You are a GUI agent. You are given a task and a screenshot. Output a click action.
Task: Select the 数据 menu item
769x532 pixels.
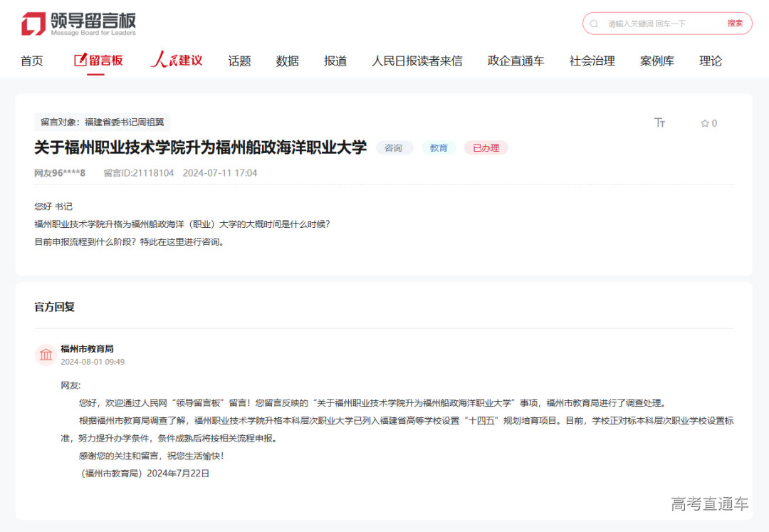pos(287,61)
